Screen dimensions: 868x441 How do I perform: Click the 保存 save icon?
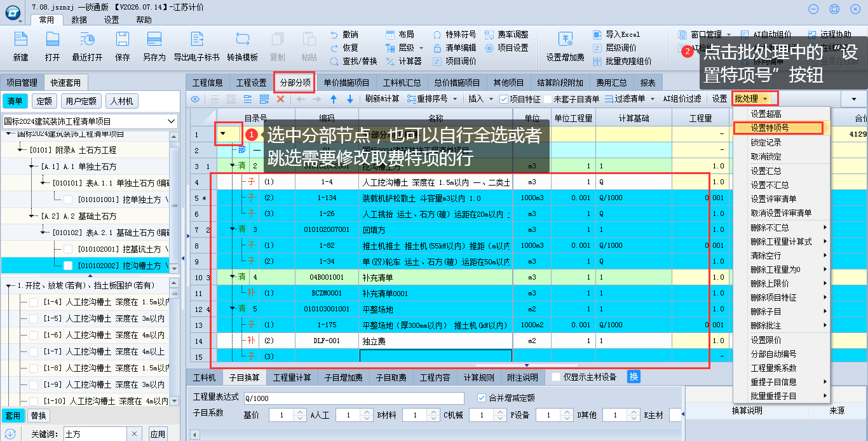coord(122,39)
